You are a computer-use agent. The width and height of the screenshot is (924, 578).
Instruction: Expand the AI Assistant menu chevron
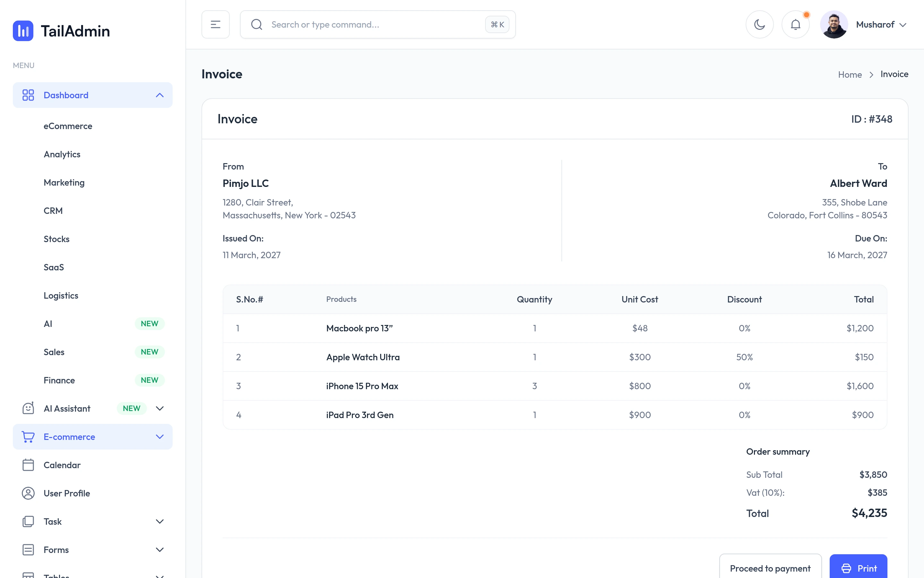tap(159, 408)
